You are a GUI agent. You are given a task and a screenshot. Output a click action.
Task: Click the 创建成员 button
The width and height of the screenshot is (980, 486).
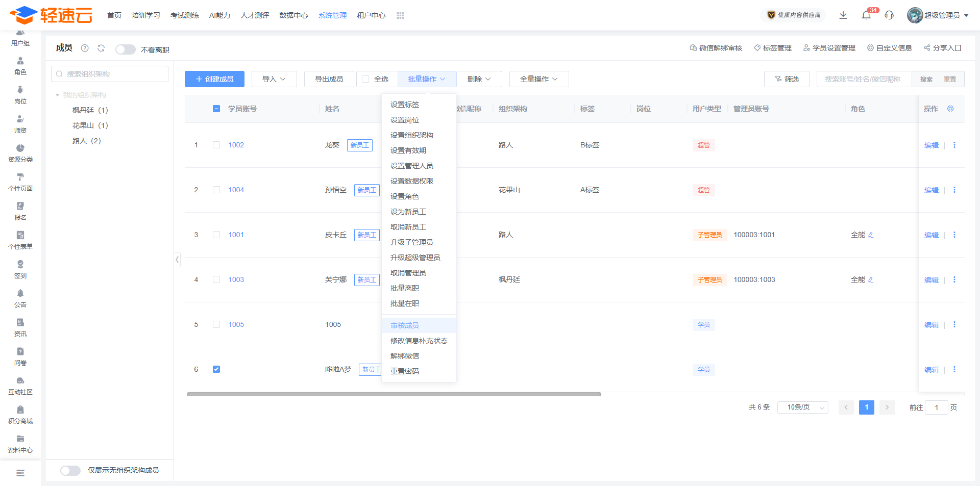pyautogui.click(x=214, y=79)
